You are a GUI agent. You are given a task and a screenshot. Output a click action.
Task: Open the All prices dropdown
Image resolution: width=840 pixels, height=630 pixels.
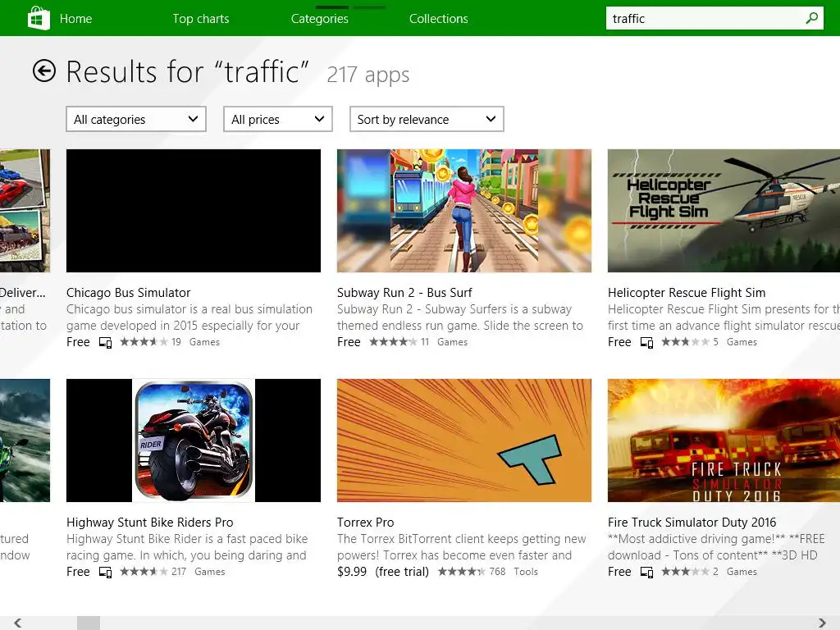(x=278, y=119)
